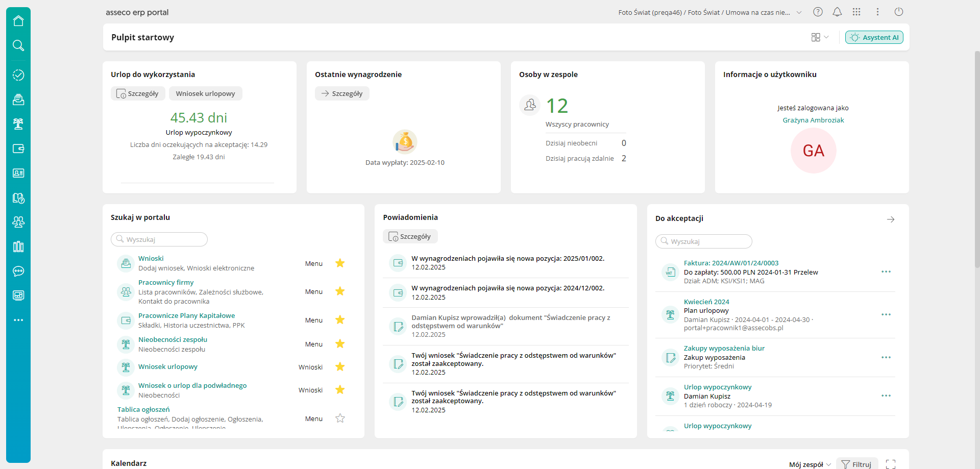Click the Szukaj w portalu search field
Viewport: 980px width, 469px height.
pos(159,239)
